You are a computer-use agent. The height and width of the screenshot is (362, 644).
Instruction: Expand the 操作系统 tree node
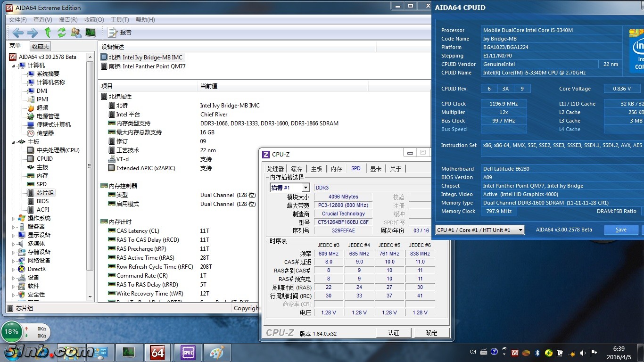click(14, 218)
